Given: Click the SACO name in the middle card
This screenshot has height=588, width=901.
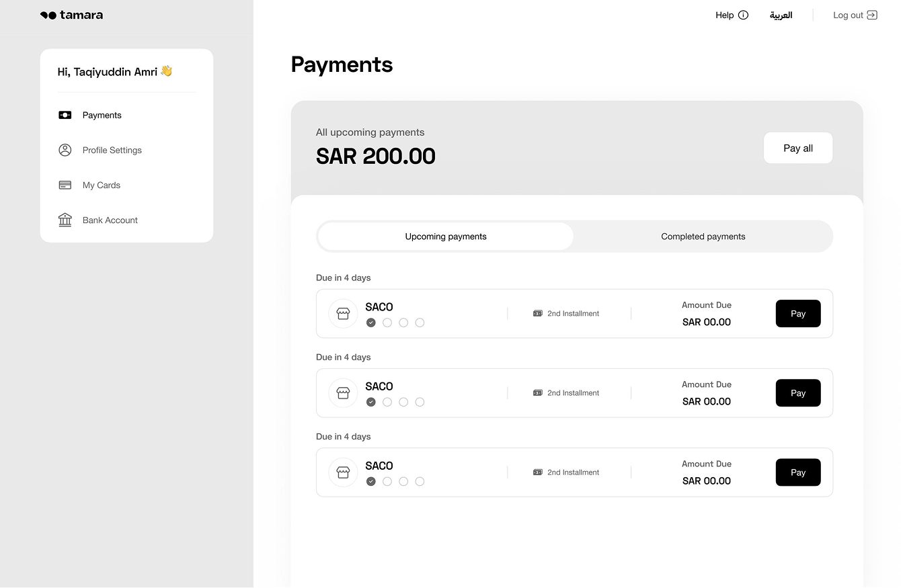Looking at the screenshot, I should [x=379, y=386].
